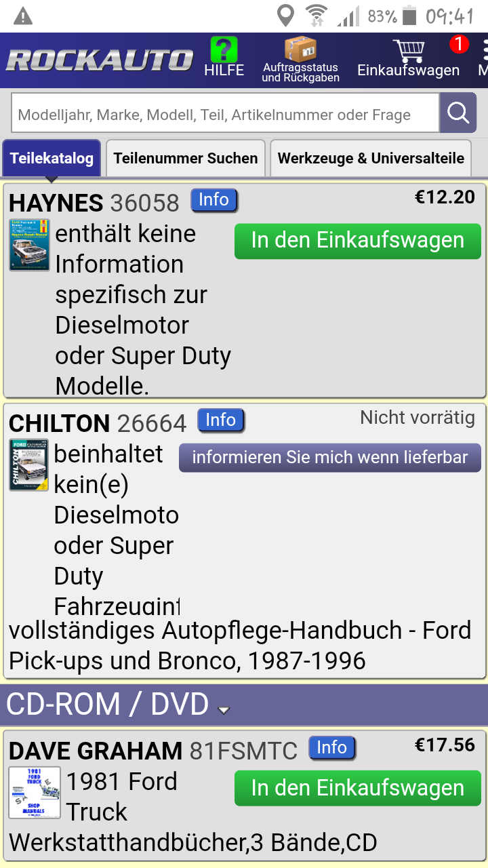Switch to Teilekatalog tab
The width and height of the screenshot is (488, 868).
pyautogui.click(x=52, y=159)
